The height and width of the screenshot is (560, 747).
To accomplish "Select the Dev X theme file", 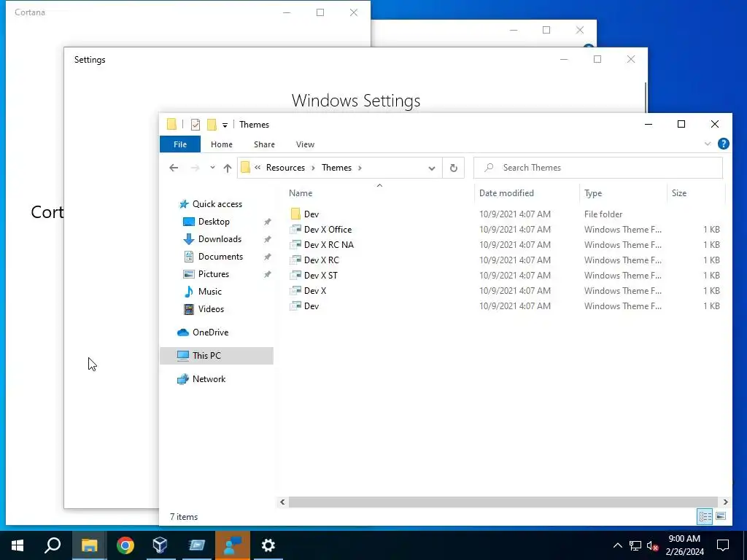I will 315,290.
